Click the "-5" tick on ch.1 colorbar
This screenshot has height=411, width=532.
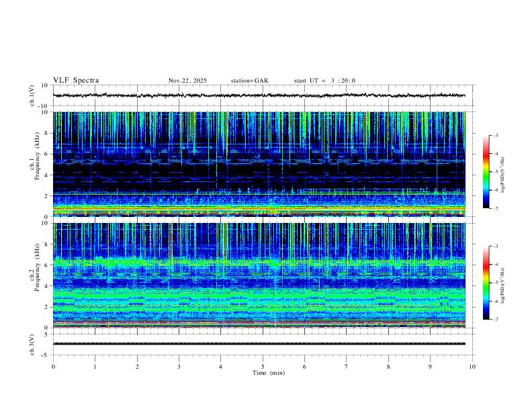pos(495,172)
